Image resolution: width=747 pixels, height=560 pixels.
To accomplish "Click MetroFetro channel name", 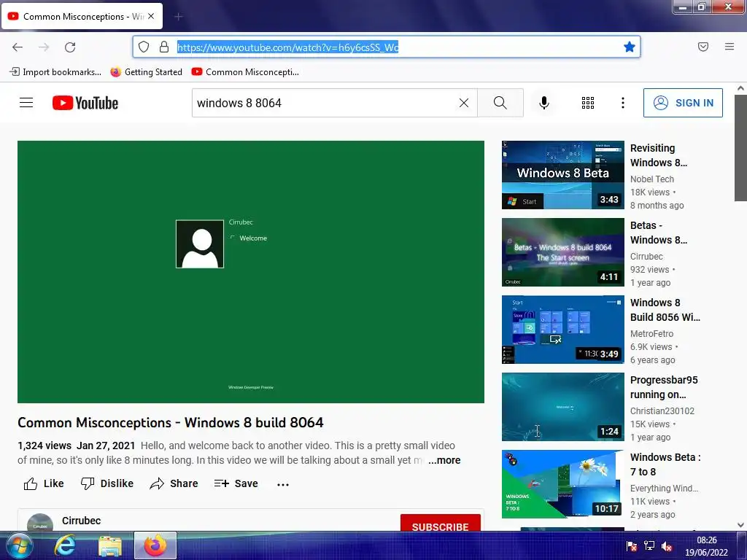I will click(651, 334).
